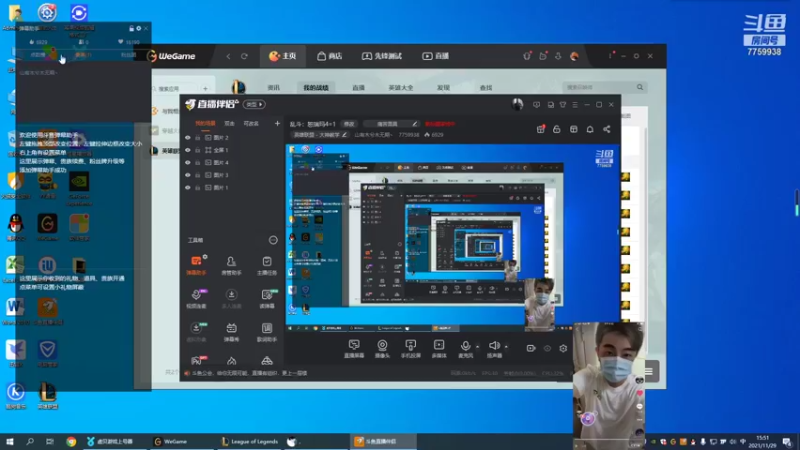This screenshot has height=450, width=800.
Task: Open the 英雄联盟 desktop shortcut
Action: point(47,396)
